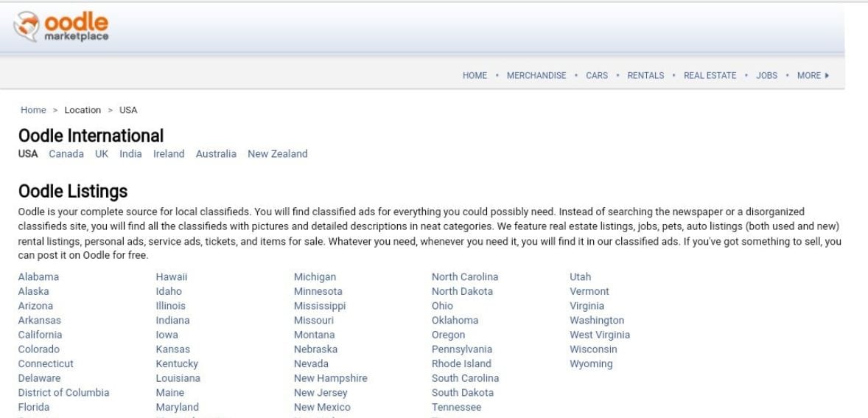
Task: Open the Virginia listings link
Action: tap(587, 306)
